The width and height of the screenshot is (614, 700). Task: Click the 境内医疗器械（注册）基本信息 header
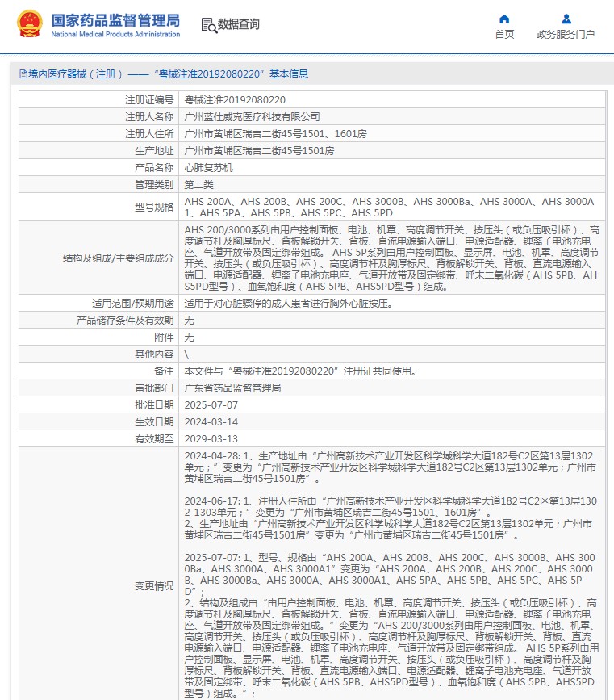click(164, 74)
